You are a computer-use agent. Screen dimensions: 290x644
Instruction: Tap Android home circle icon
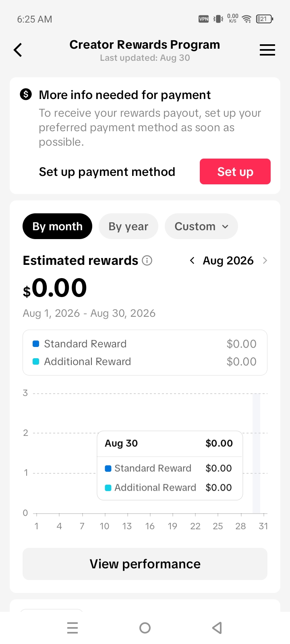[145, 628]
